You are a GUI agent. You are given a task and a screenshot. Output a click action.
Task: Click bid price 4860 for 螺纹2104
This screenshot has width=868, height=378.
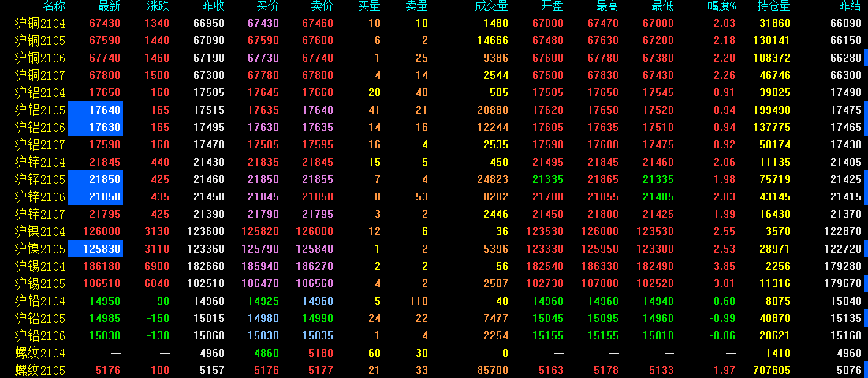point(266,353)
